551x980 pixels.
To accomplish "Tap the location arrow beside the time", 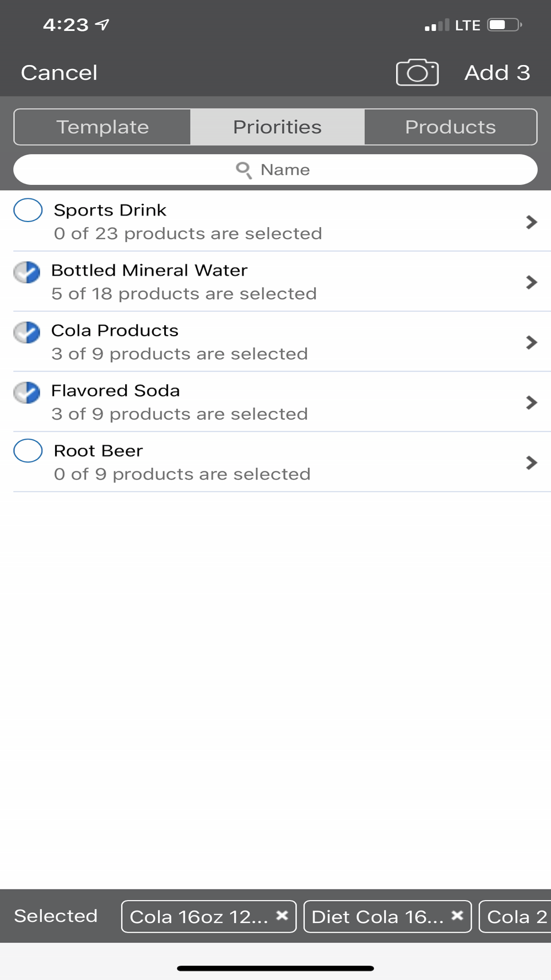I will (x=102, y=24).
